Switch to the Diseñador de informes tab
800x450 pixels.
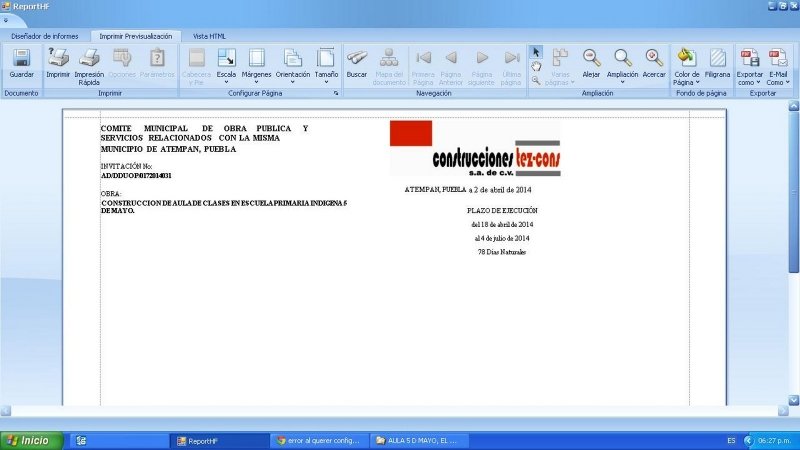44,35
